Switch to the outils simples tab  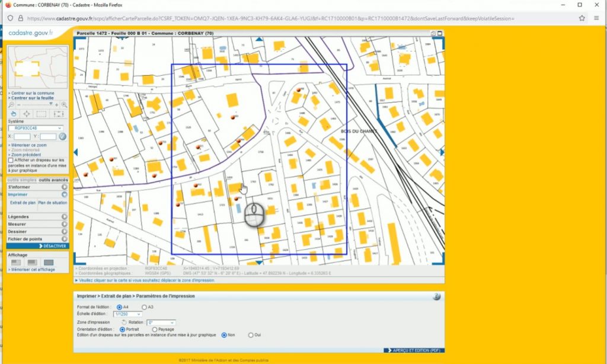point(22,180)
